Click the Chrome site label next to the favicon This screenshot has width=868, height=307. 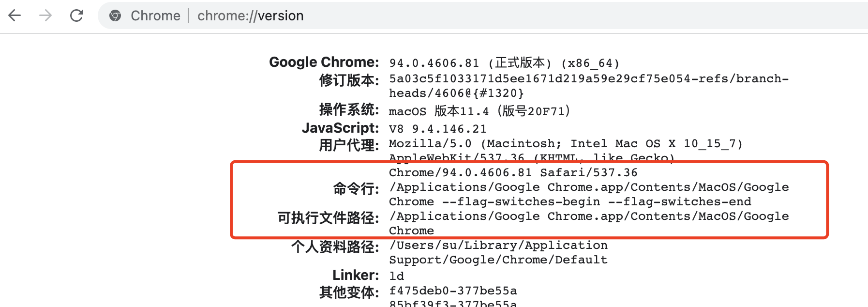[155, 15]
